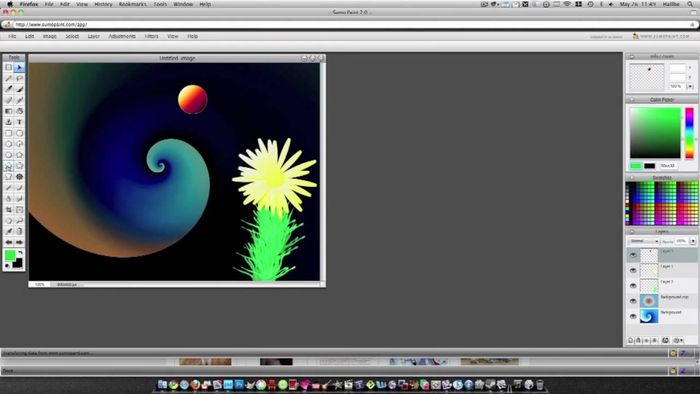Click the background black color in toolbox
The image size is (700, 394).
[17, 263]
